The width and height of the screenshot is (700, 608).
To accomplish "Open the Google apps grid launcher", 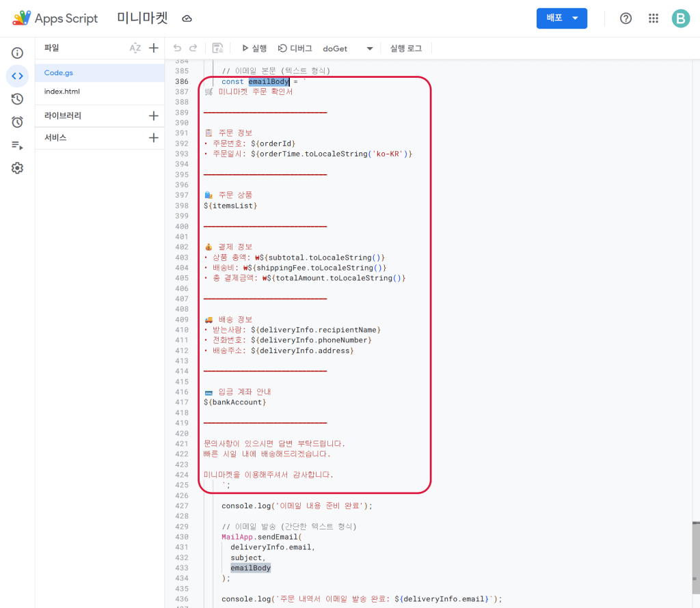I will click(654, 18).
